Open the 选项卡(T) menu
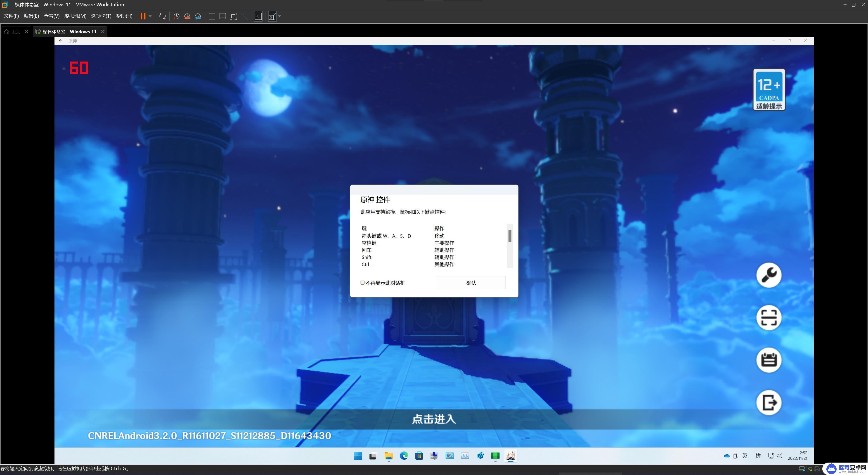 pos(101,16)
